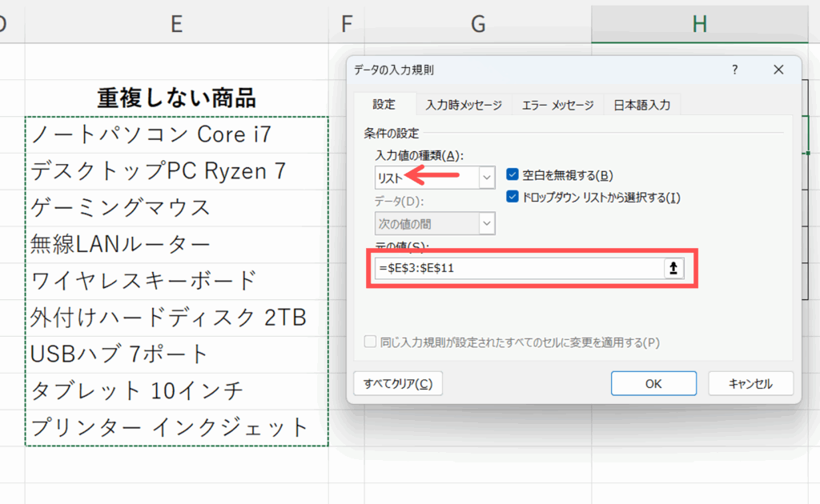Screen dimensions: 820x504
Task: Select column E header
Action: (177, 24)
